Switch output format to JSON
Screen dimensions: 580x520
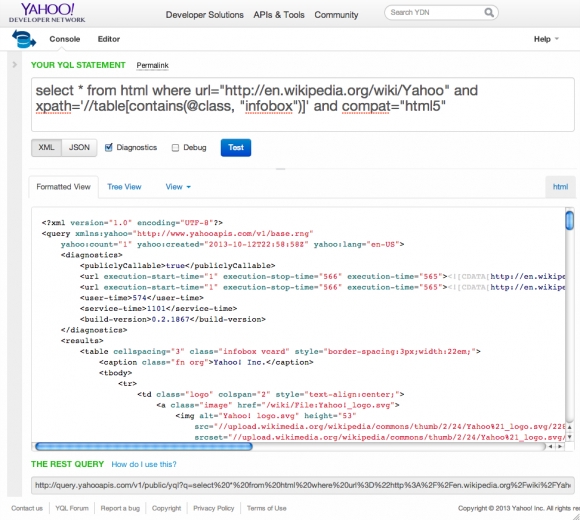(x=79, y=148)
